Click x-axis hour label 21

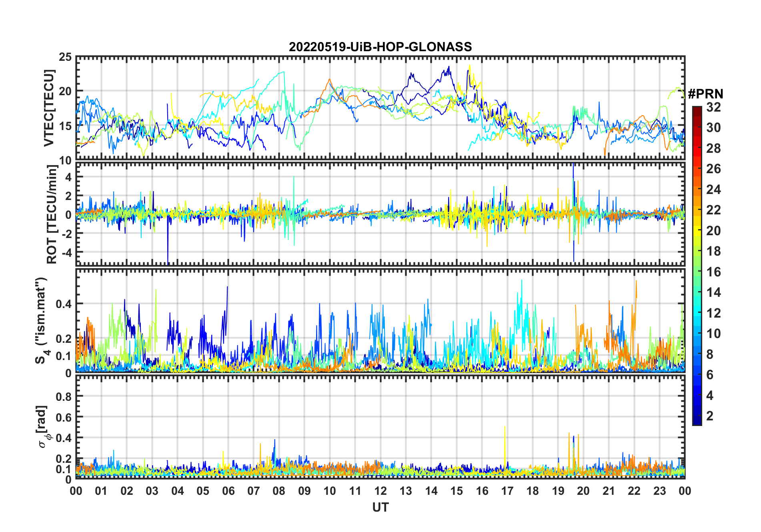pyautogui.click(x=609, y=491)
